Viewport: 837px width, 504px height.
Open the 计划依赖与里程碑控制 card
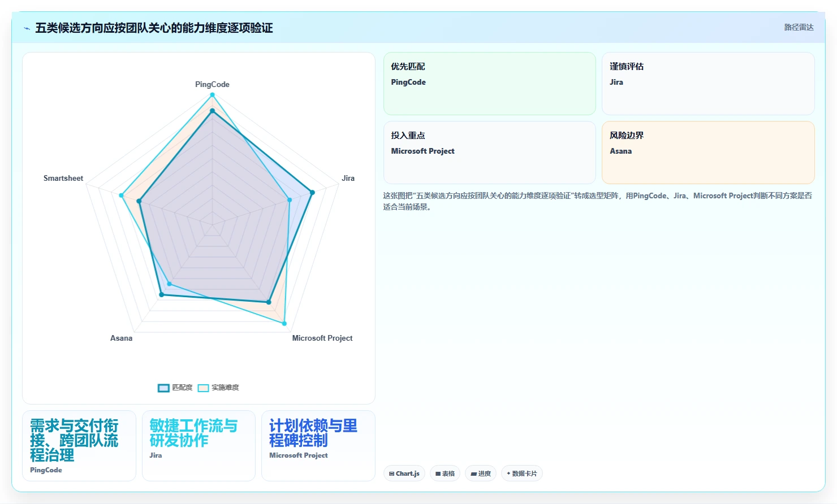click(x=318, y=446)
